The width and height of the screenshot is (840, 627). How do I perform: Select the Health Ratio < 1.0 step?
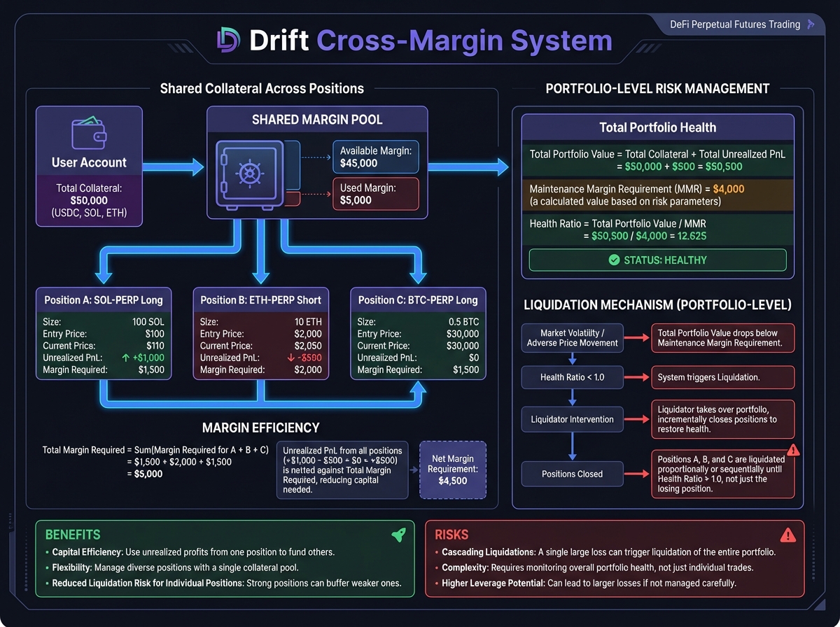[x=572, y=378]
